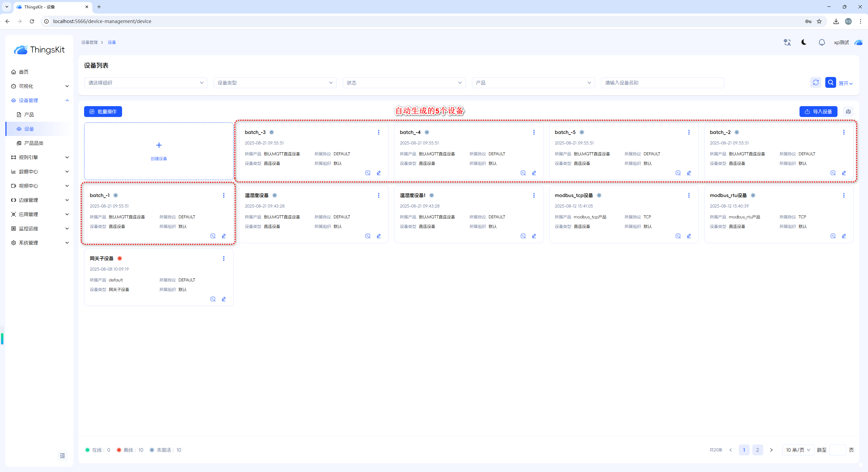This screenshot has height=472, width=868.
Task: Collapse the sidebar with the bottom menu icon
Action: (x=62, y=456)
